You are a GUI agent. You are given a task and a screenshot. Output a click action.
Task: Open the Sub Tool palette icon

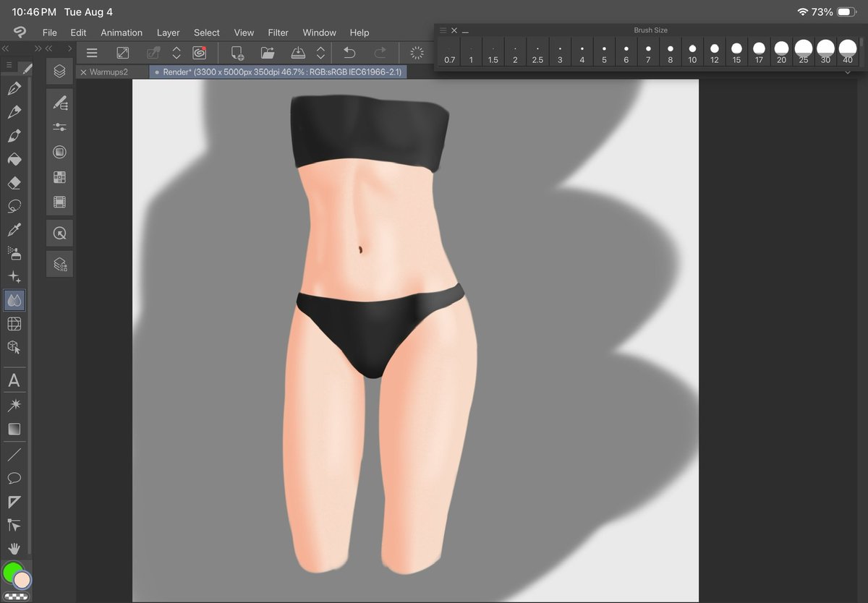tap(60, 103)
